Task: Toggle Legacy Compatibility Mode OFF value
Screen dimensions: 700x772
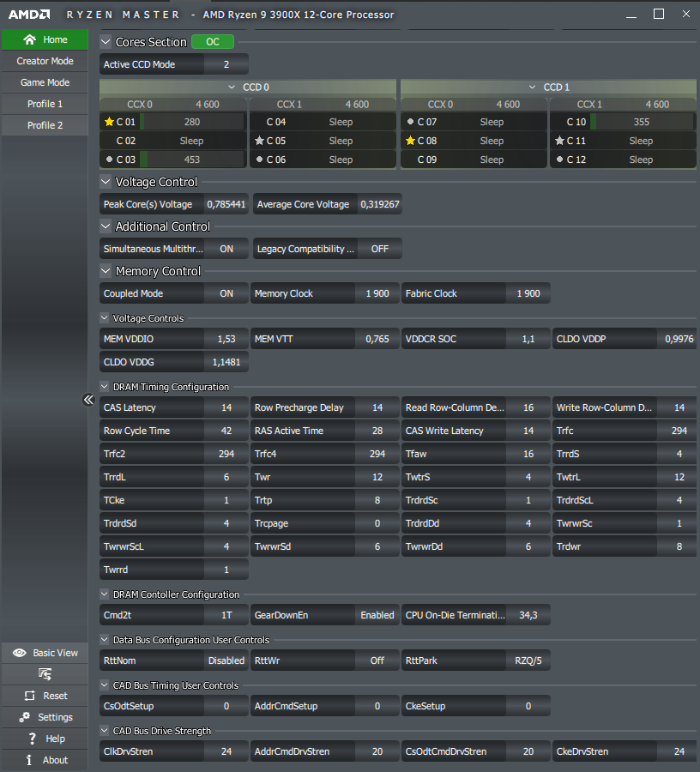Action: point(379,249)
